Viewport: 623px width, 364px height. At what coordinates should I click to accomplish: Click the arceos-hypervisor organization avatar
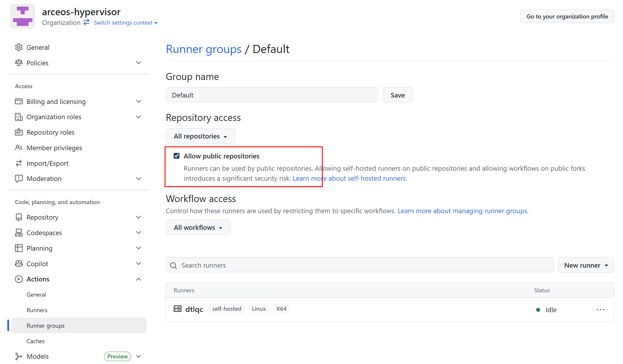click(x=23, y=16)
